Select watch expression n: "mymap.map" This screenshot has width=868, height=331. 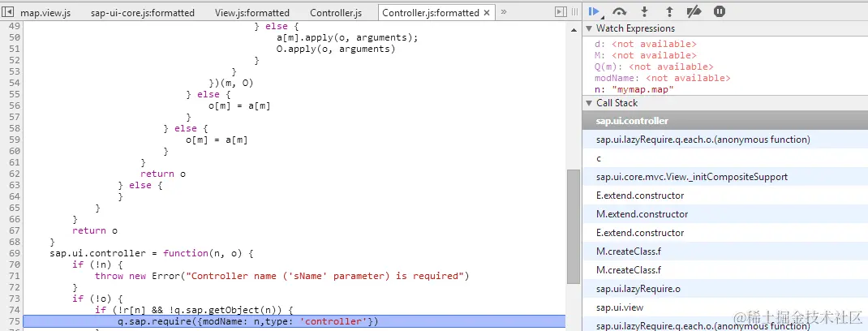click(x=634, y=90)
